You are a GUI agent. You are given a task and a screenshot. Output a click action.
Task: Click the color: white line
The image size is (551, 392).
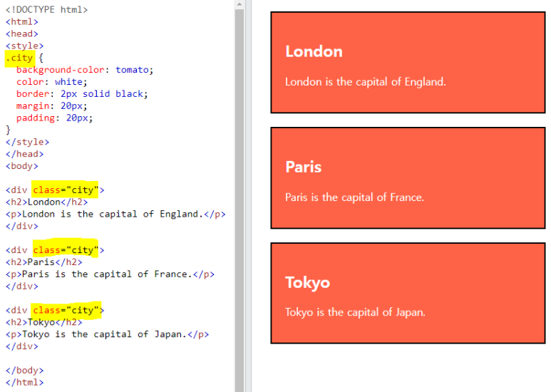point(51,82)
